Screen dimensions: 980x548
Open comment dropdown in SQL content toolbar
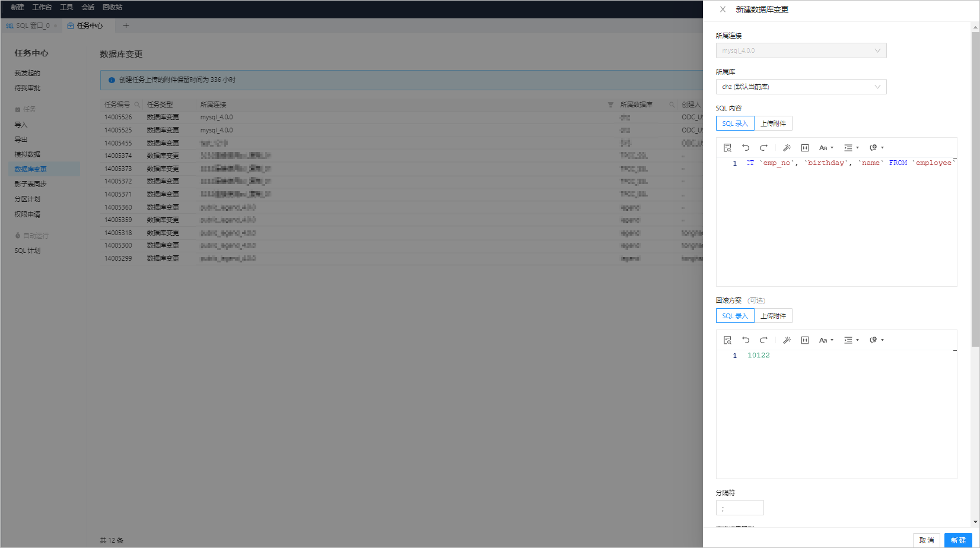(876, 148)
